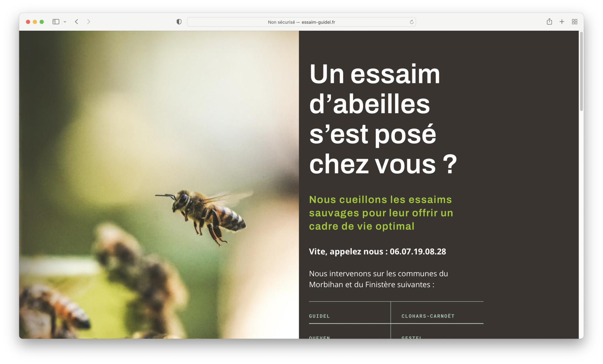Click the back navigation arrow icon

(77, 22)
